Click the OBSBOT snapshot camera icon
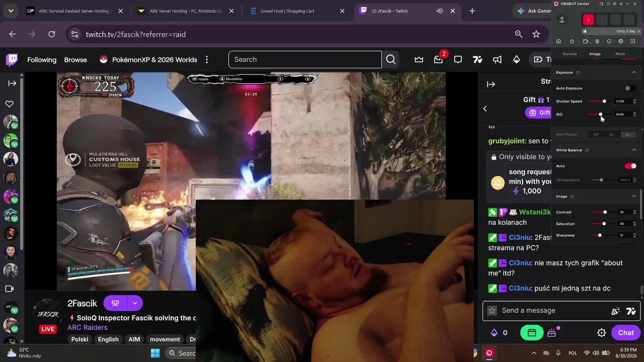 (x=558, y=41)
